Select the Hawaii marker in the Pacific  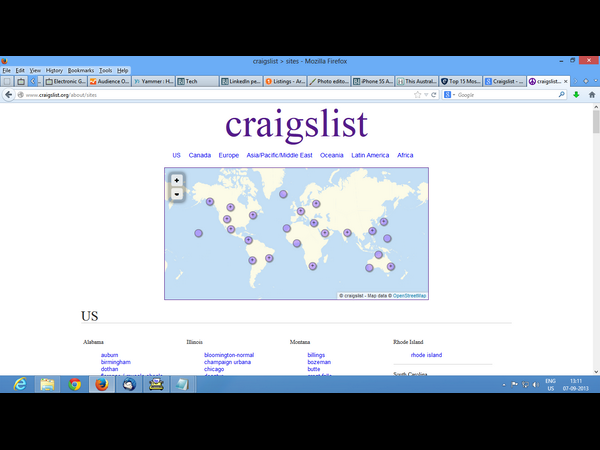[198, 233]
